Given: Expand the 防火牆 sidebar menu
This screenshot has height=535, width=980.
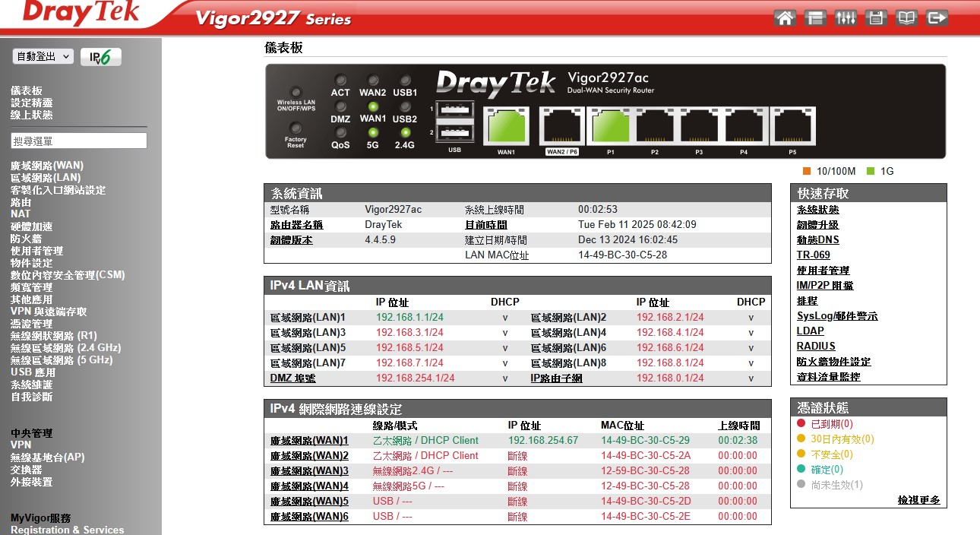Looking at the screenshot, I should pyautogui.click(x=26, y=239).
